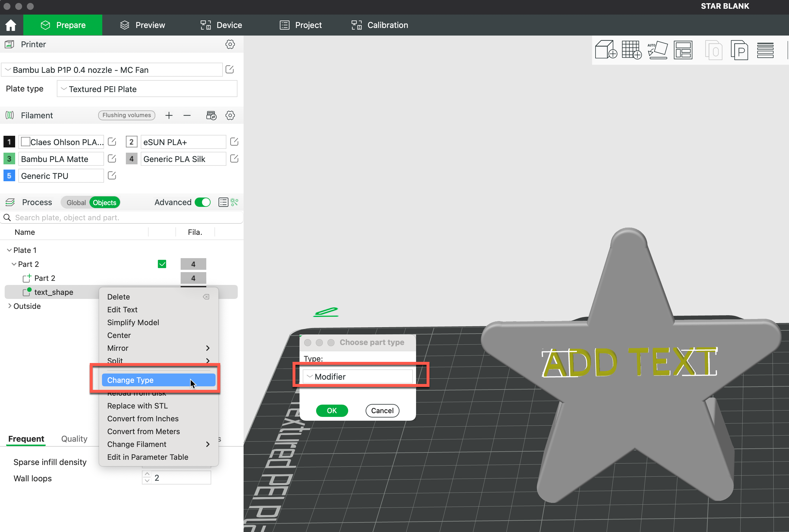This screenshot has height=532, width=789.
Task: Open Flushing volumes settings
Action: pyautogui.click(x=126, y=115)
